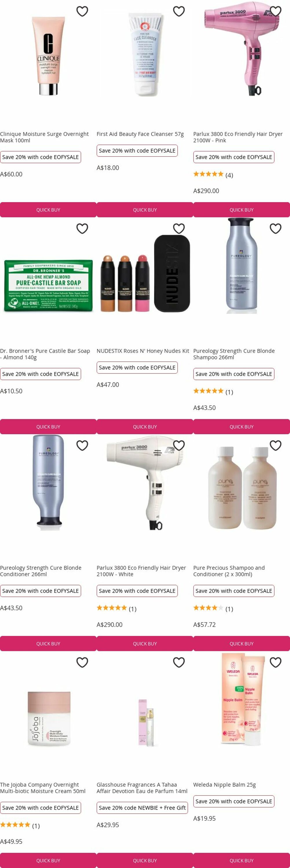
Task: View pink Parlux dryer four-star reviews
Action: 213,174
